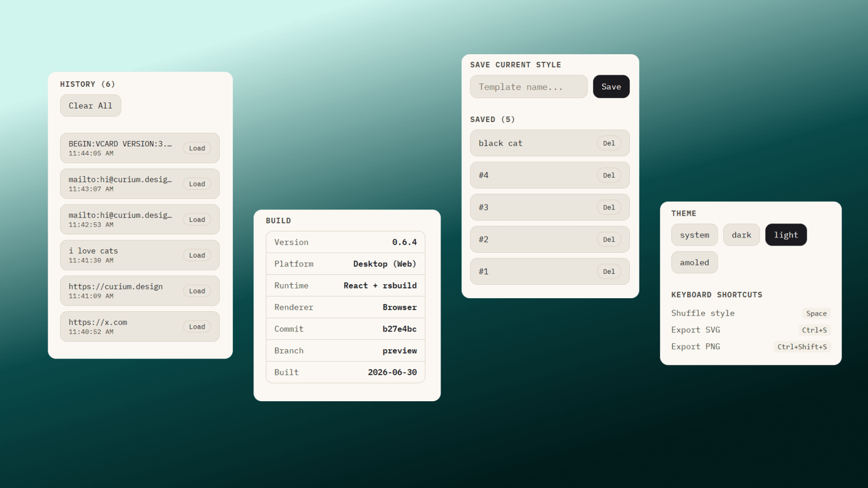Click the https://curium.design history text
The height and width of the screenshot is (488, 868).
pyautogui.click(x=116, y=287)
